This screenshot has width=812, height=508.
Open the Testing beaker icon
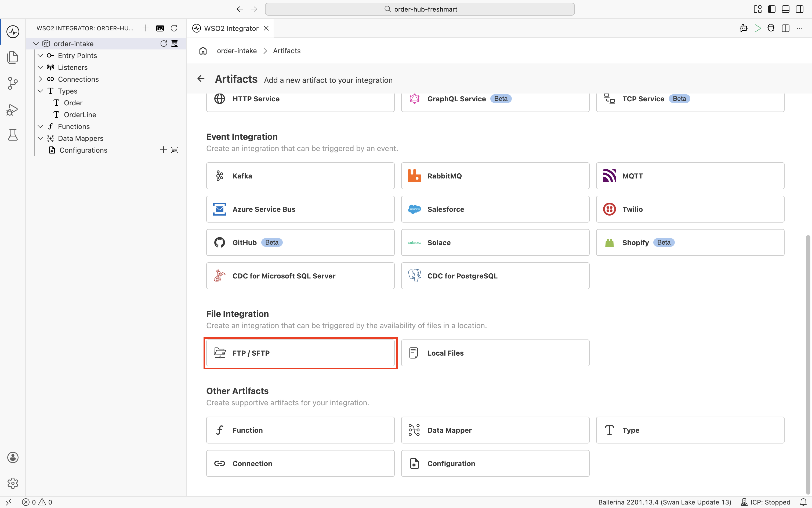(13, 135)
